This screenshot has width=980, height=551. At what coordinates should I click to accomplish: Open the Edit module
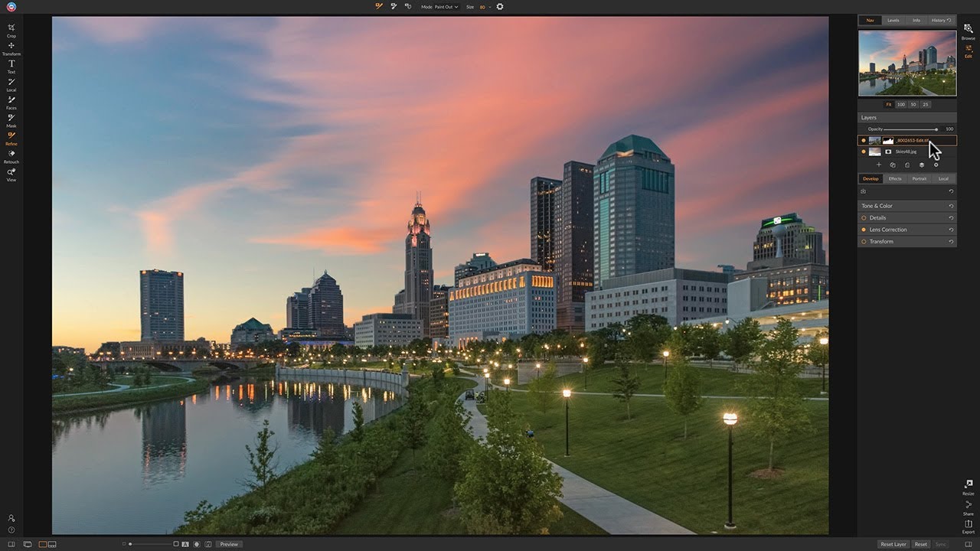[x=969, y=51]
